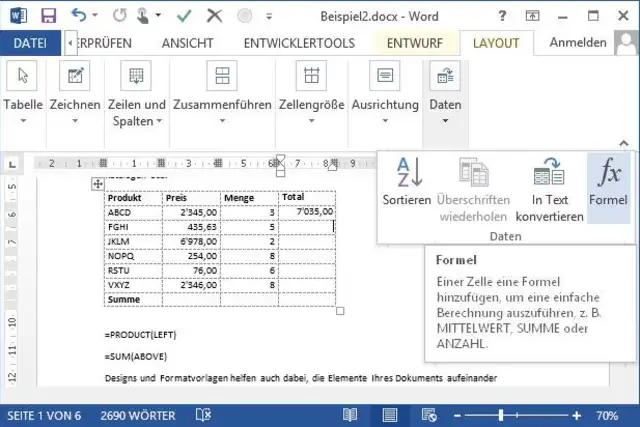The image size is (640, 427).
Task: Switch to Web Layout view
Action: coord(428,414)
